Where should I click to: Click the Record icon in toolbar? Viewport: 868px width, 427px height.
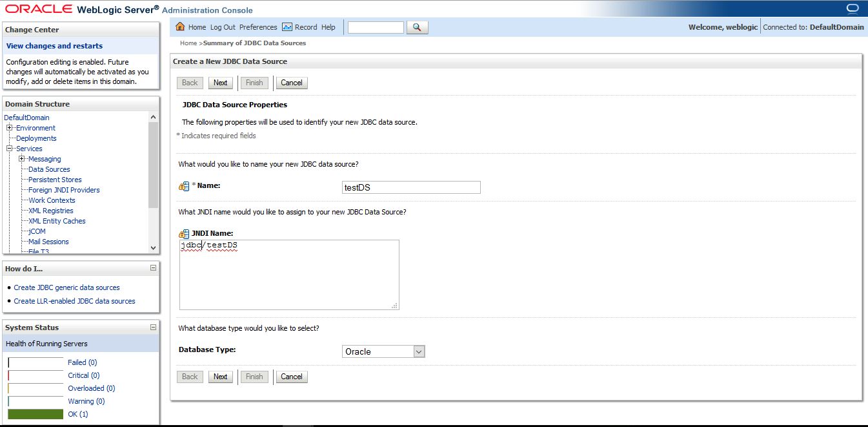pyautogui.click(x=287, y=27)
